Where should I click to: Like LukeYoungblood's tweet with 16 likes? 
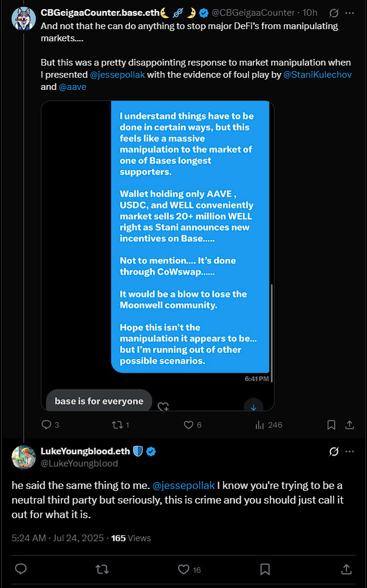coord(184,569)
